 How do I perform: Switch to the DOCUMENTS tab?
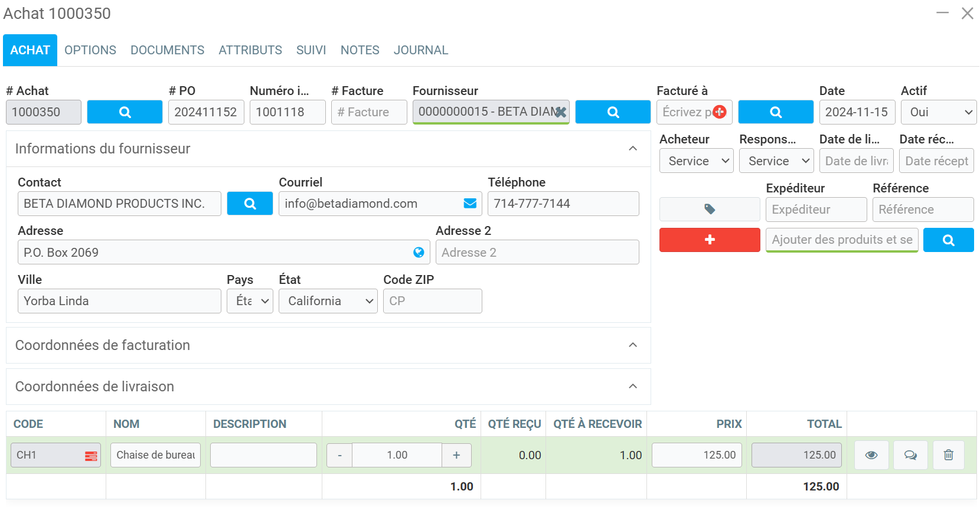(x=167, y=50)
